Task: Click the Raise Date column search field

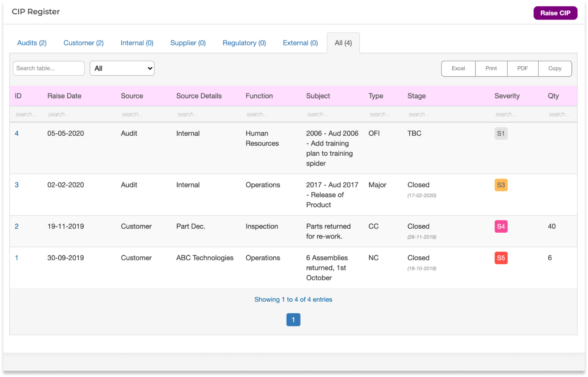Action: (x=59, y=114)
